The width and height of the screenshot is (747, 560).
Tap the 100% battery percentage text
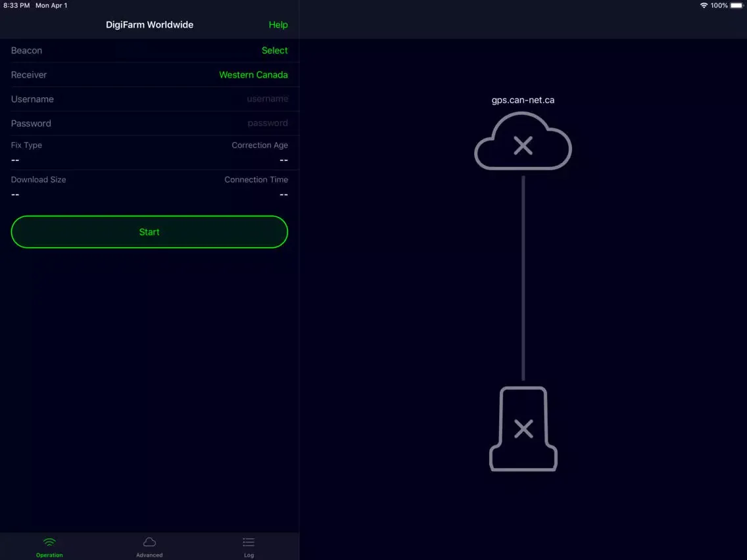coord(719,6)
